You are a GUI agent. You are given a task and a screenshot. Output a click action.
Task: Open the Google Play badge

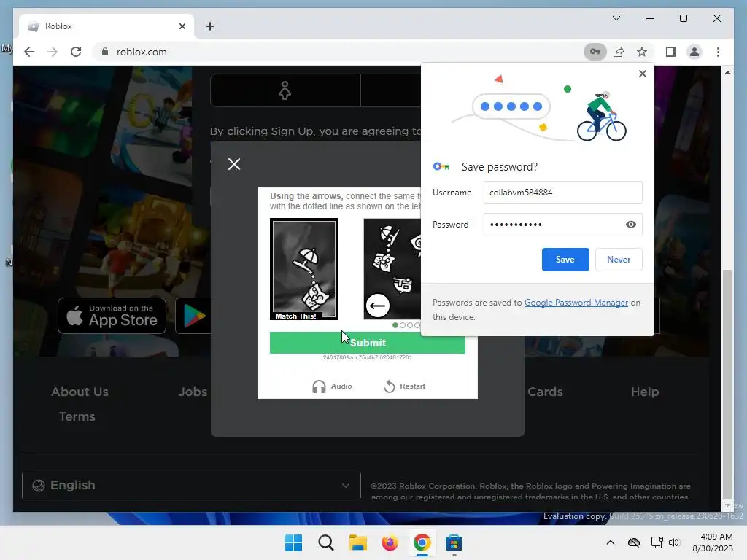(x=194, y=316)
